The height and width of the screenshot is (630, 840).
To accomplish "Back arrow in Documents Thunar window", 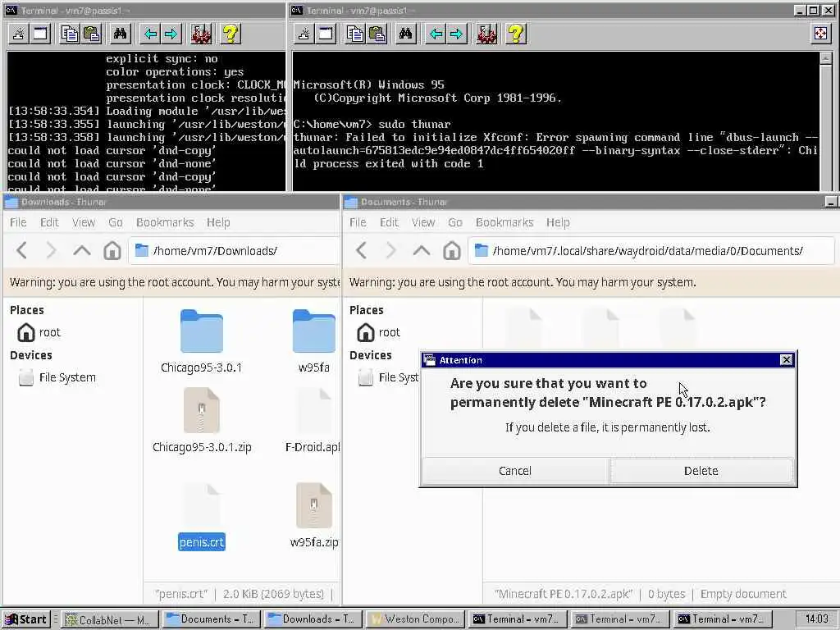I will point(362,250).
